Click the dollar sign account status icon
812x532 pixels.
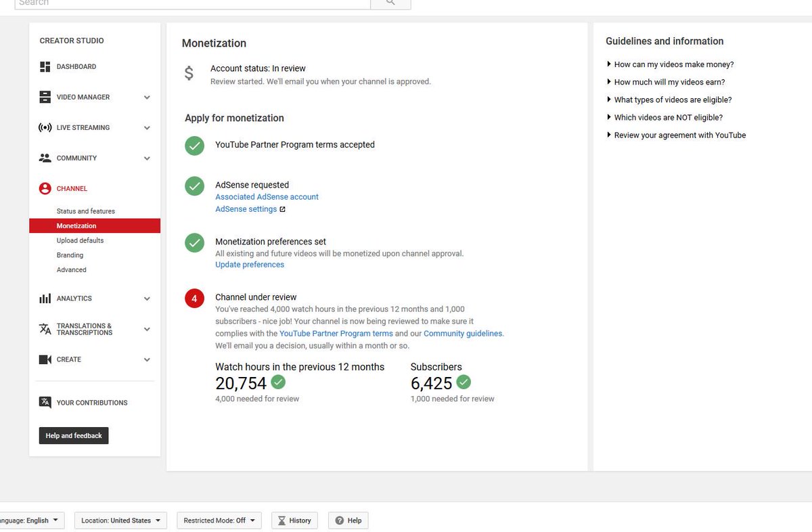189,74
